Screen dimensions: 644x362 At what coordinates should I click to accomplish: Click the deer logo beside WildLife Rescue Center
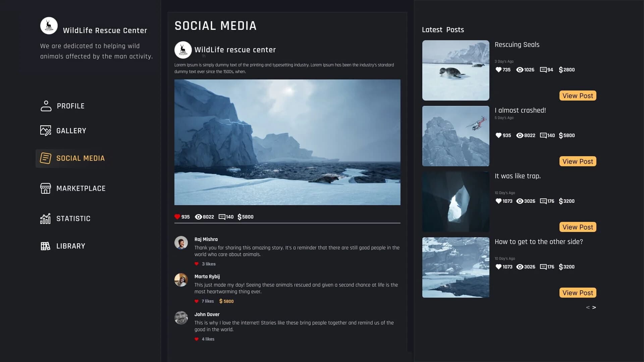click(49, 26)
